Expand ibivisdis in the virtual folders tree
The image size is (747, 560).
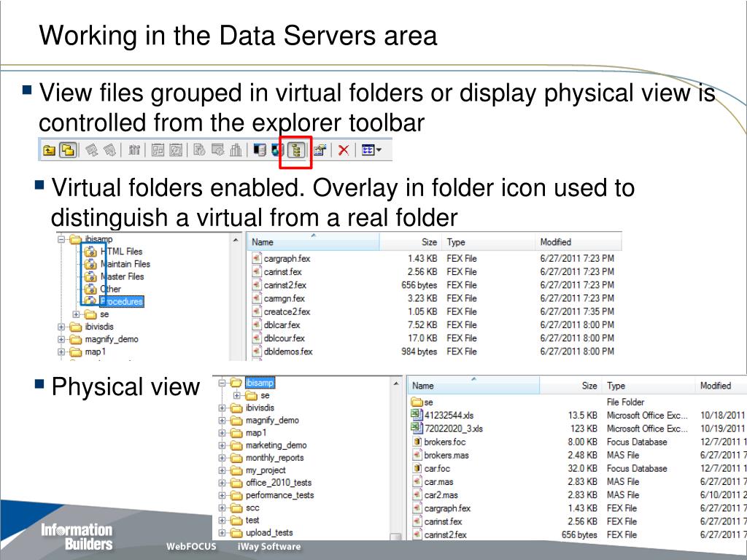[x=61, y=327]
